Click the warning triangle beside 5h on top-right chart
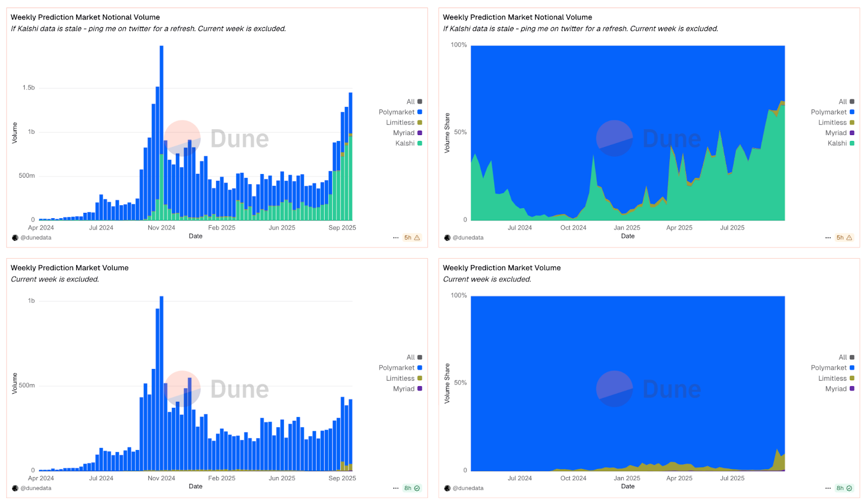The height and width of the screenshot is (504, 865). (x=848, y=237)
